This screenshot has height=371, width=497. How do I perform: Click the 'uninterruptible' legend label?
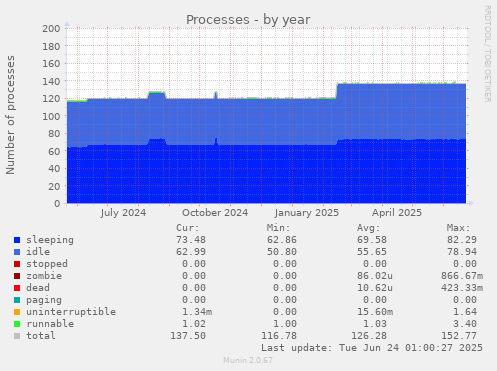[71, 312]
